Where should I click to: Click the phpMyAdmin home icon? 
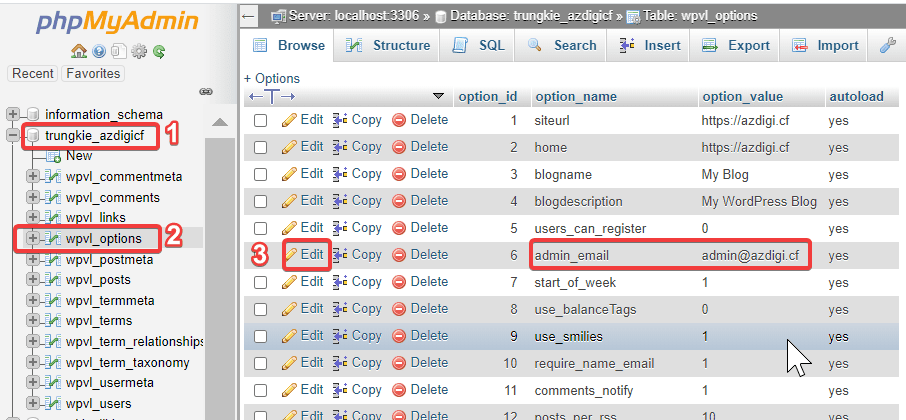tap(78, 51)
